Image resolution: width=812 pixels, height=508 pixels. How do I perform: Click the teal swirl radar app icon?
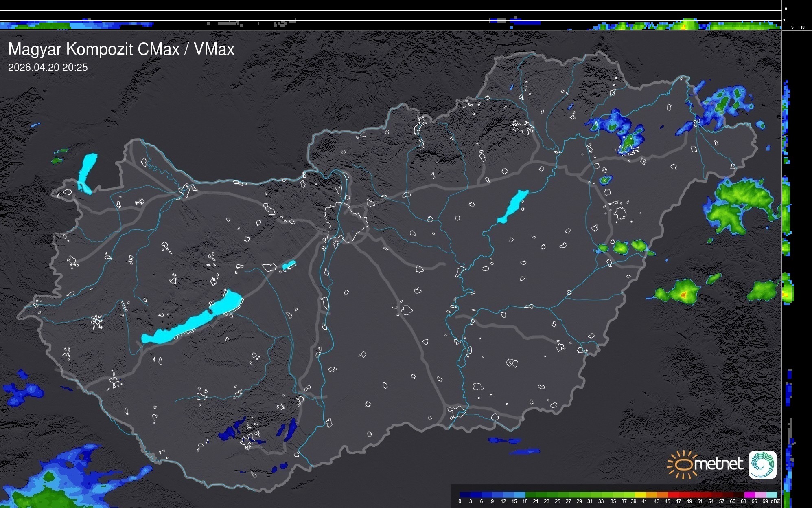pyautogui.click(x=762, y=465)
